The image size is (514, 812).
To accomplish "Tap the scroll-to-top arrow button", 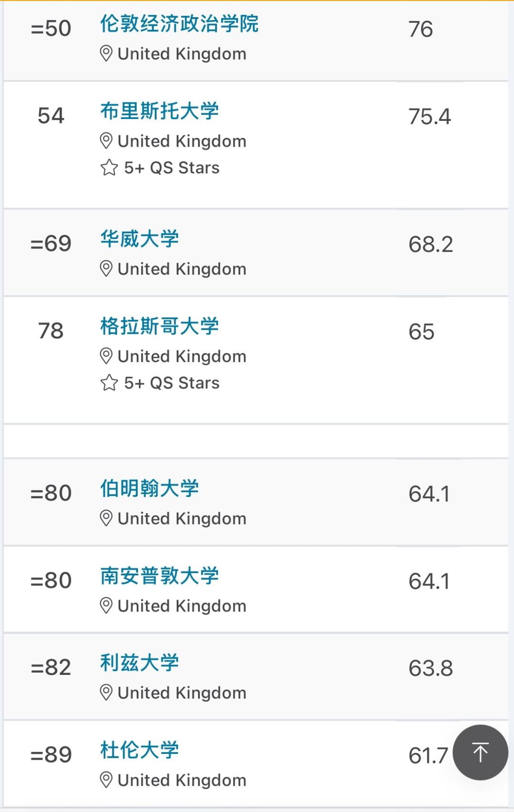I will pos(480,753).
